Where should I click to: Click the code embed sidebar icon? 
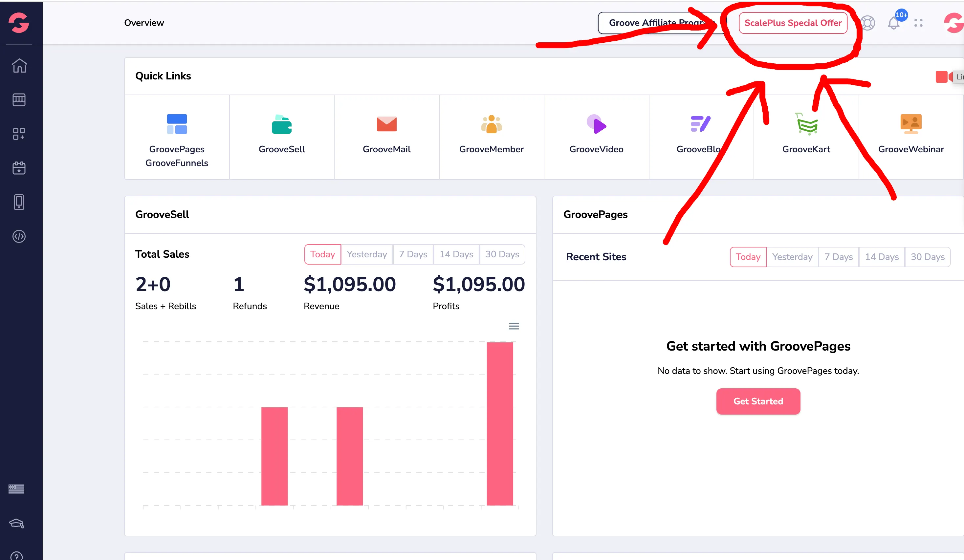click(x=19, y=236)
